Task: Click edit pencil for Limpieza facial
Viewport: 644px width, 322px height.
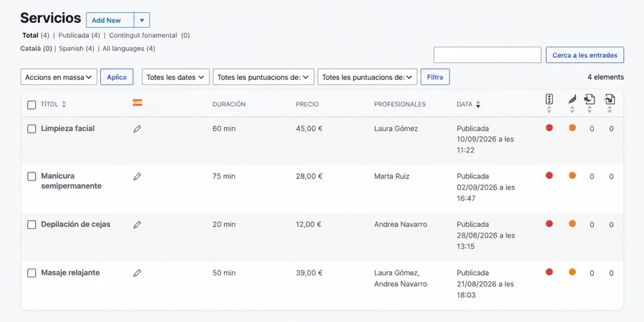Action: (x=137, y=129)
